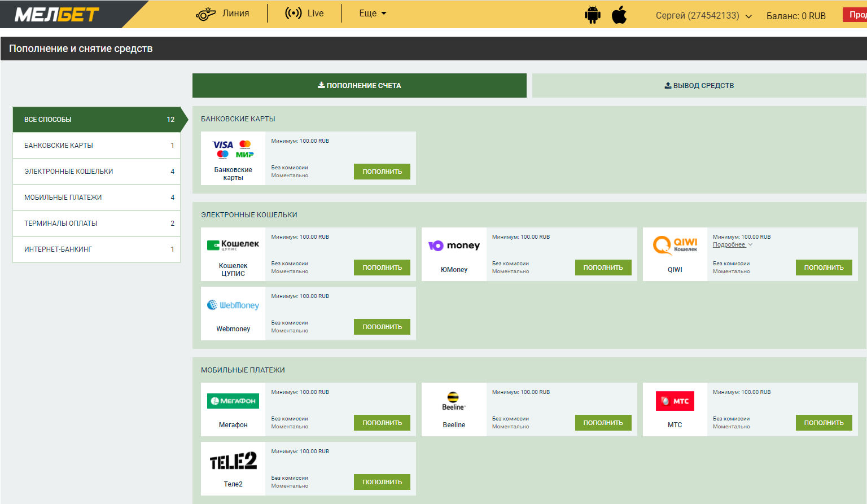Switch to the Пополнение счета tab
This screenshot has height=504, width=867.
point(360,85)
